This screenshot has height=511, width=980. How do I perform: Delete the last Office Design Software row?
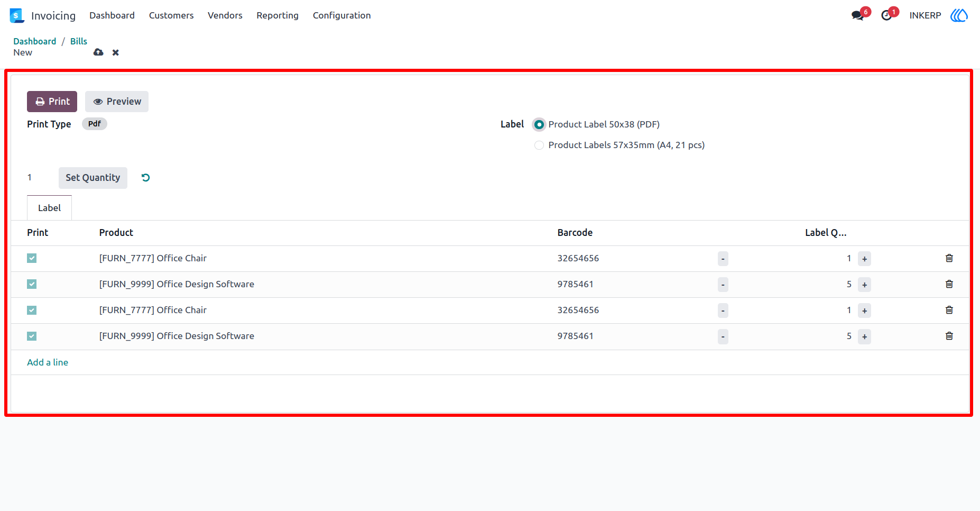949,336
